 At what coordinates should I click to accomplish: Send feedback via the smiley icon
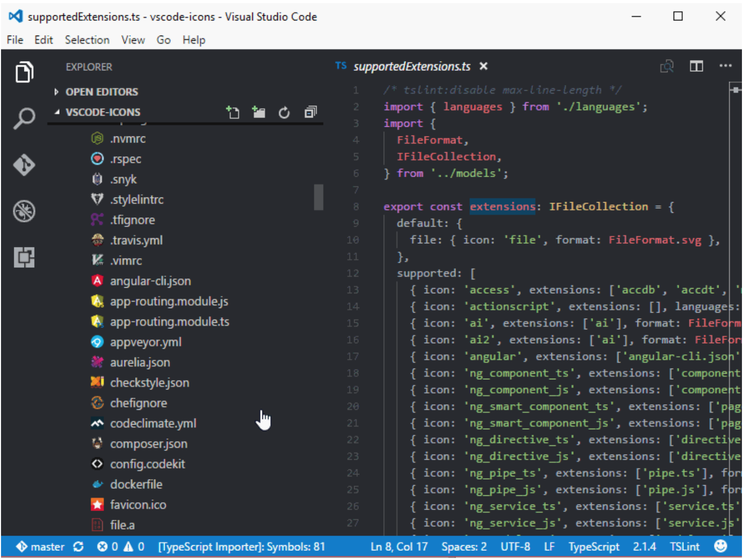click(x=721, y=546)
